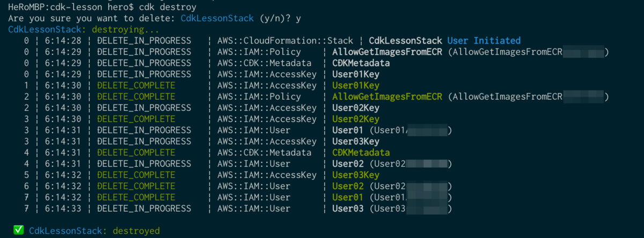Click the AWS::CloudFormation::Stack resource type
Screen dimensions: 644x238
pos(286,41)
